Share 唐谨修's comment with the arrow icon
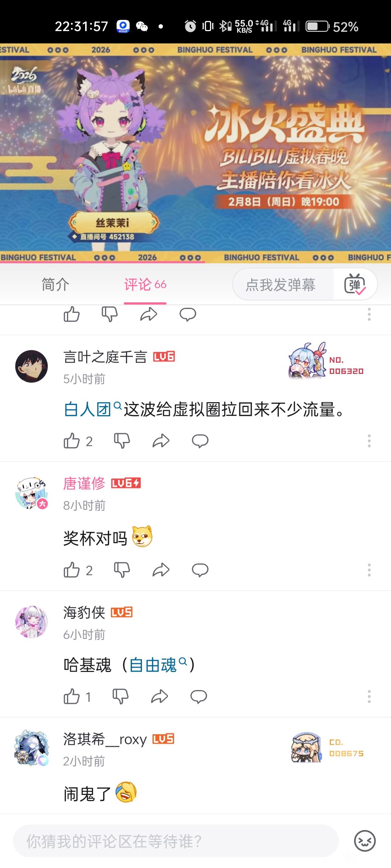Screen dimensions: 391x868 point(161,570)
